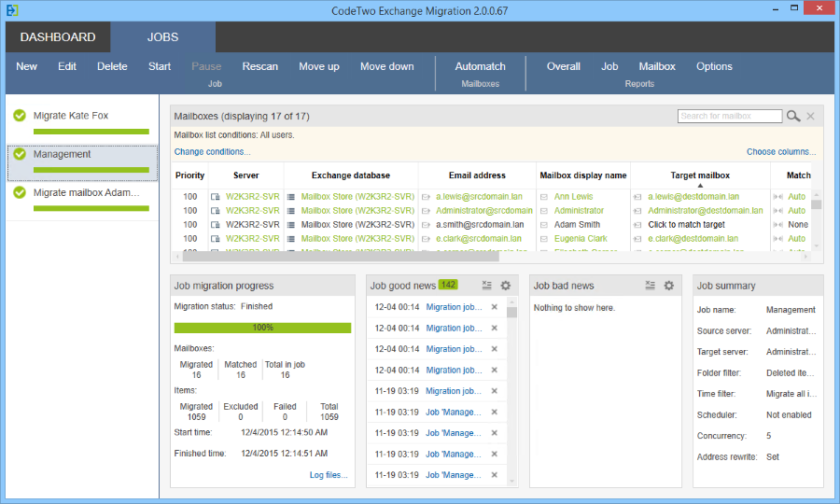Sort by Target mailbox column header
This screenshot has width=840, height=504.
point(700,175)
